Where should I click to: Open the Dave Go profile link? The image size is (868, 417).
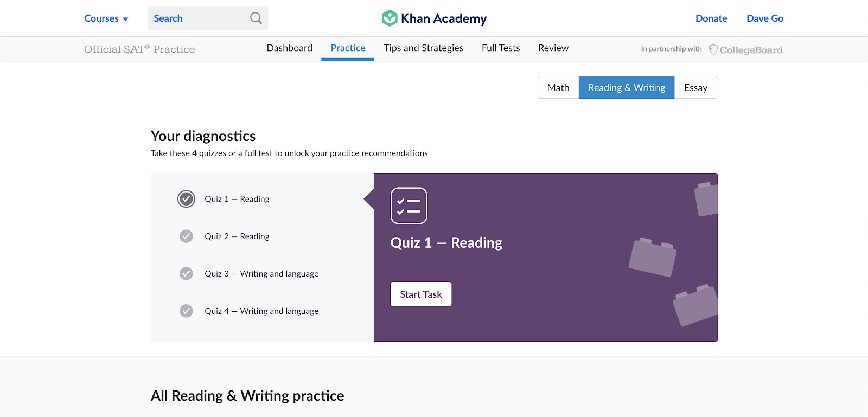(765, 18)
